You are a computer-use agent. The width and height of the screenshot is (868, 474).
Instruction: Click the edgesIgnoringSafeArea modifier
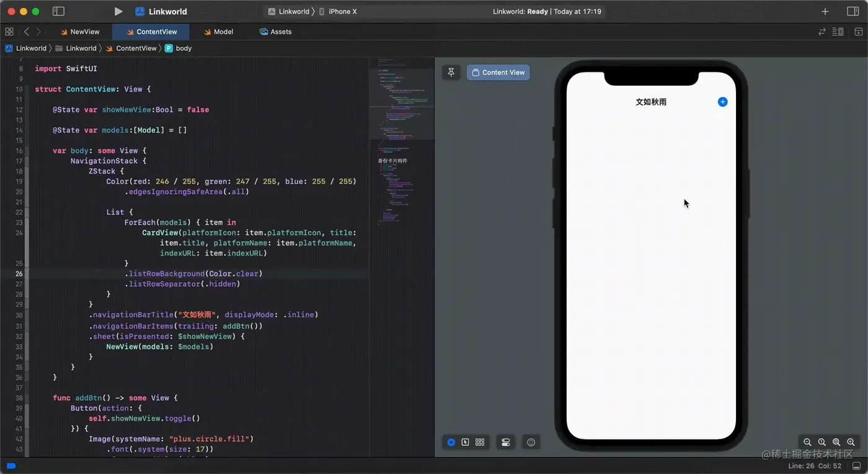[187, 192]
